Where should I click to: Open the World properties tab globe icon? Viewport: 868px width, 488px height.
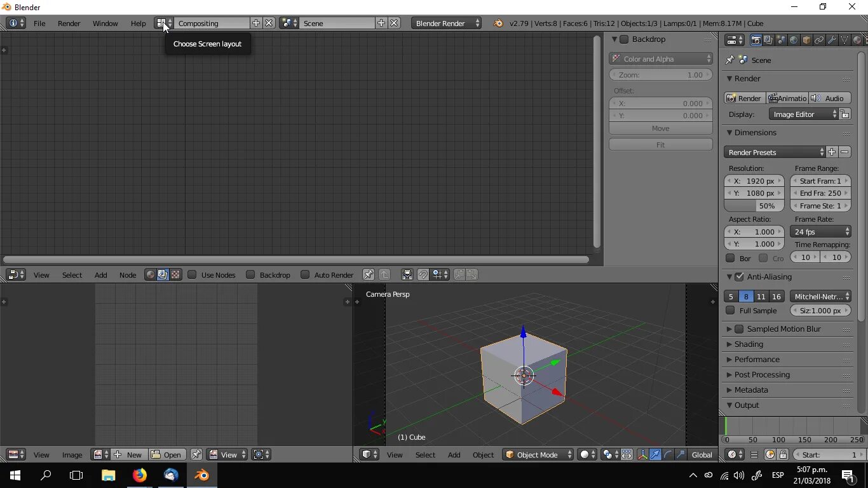coord(794,40)
